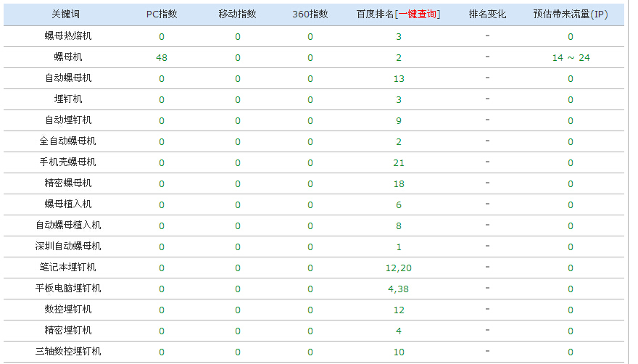Click Baidu rank 6 for 螺母植入机
Screen dimensions: 638x364
(399, 205)
